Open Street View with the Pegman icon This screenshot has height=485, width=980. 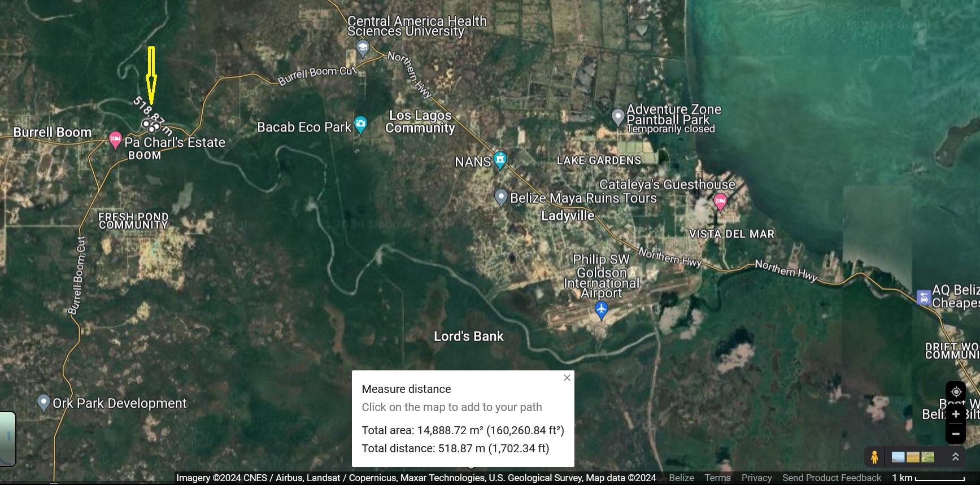[x=874, y=457]
